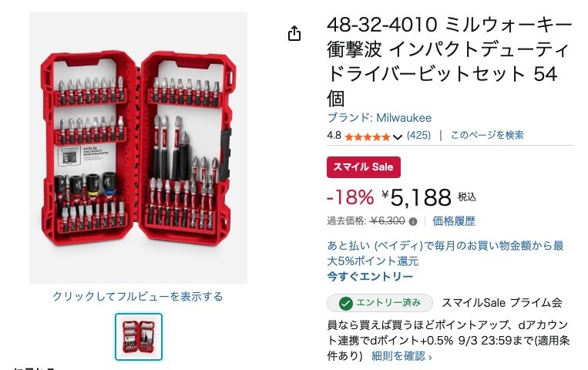Open the main bit set product image
Image resolution: width=588 pixels, height=370 pixels.
pos(139,148)
